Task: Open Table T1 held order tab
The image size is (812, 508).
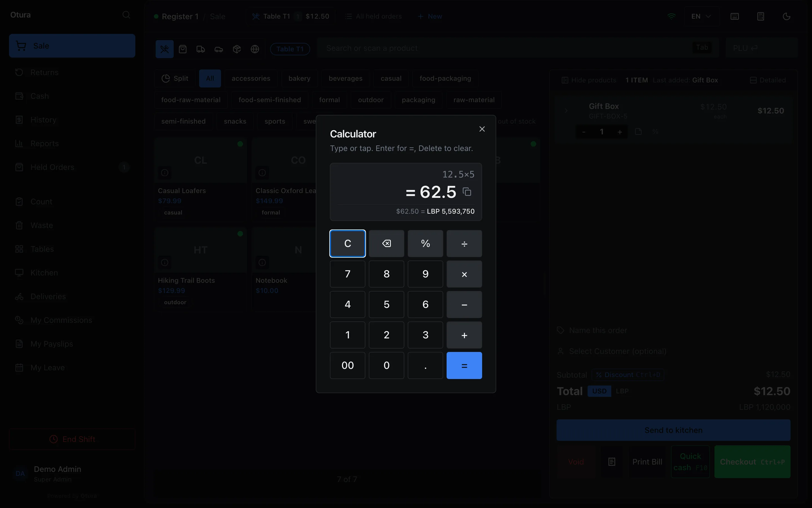Action: (291, 16)
